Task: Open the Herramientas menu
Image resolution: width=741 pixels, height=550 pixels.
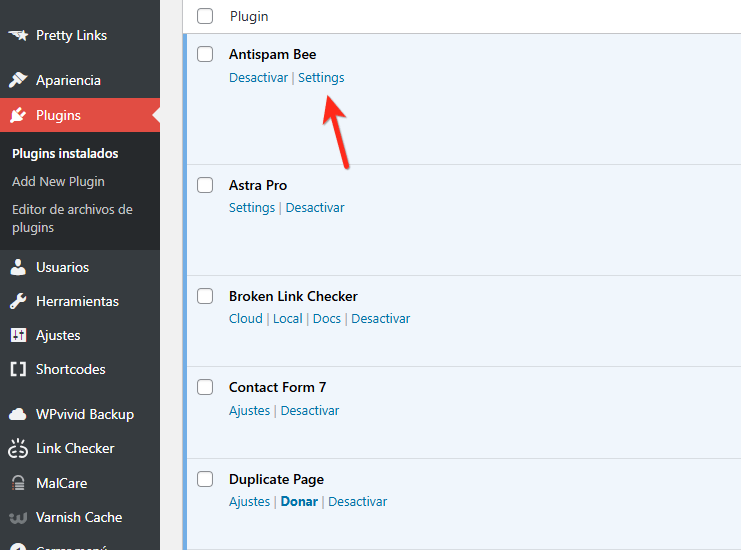Action: (80, 301)
